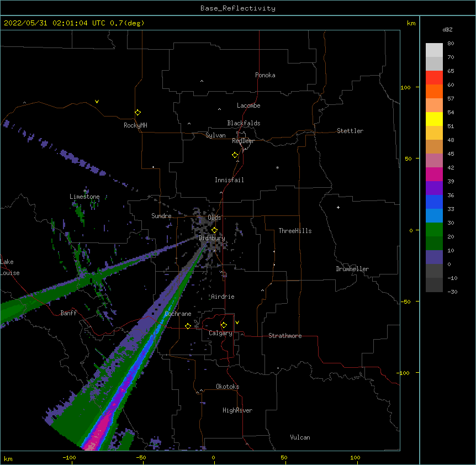Click the RockyMH city label
Image resolution: width=476 pixels, height=465 pixels.
coord(135,125)
